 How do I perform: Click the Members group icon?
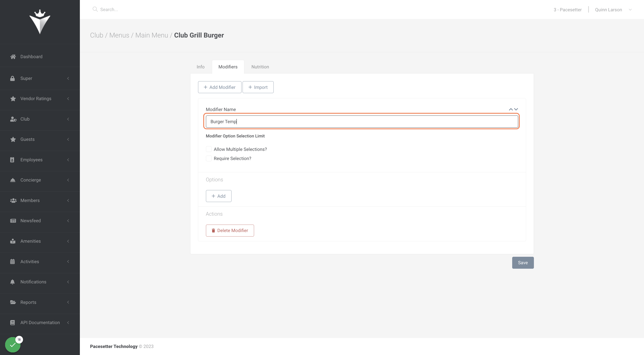click(13, 200)
